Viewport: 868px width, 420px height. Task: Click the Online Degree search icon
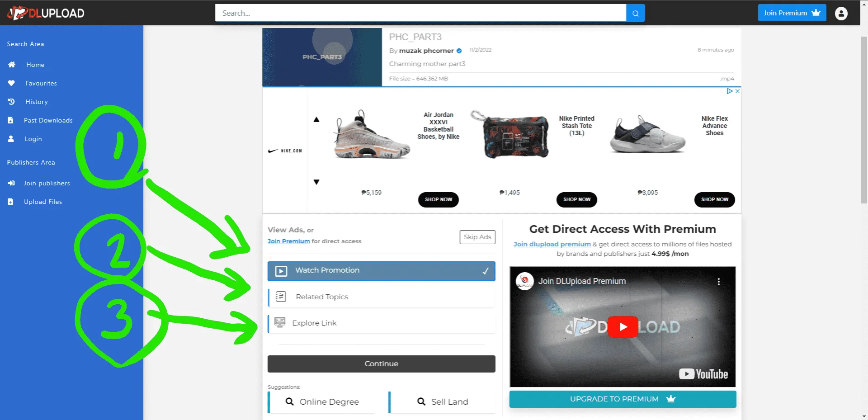290,401
